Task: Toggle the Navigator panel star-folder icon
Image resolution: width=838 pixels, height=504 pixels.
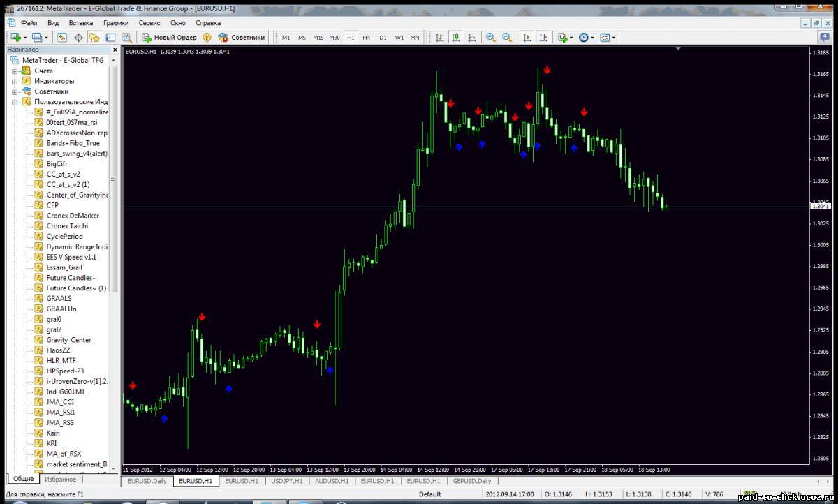Action: click(x=94, y=37)
